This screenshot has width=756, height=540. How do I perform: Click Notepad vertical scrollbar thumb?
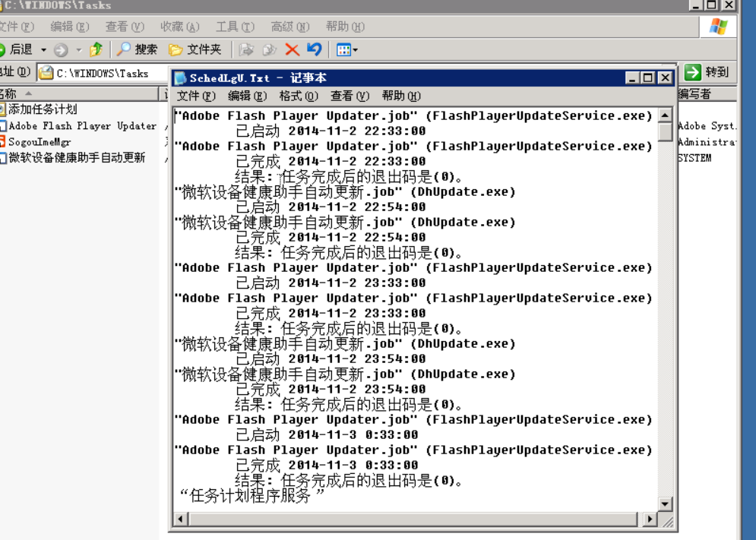[665, 131]
